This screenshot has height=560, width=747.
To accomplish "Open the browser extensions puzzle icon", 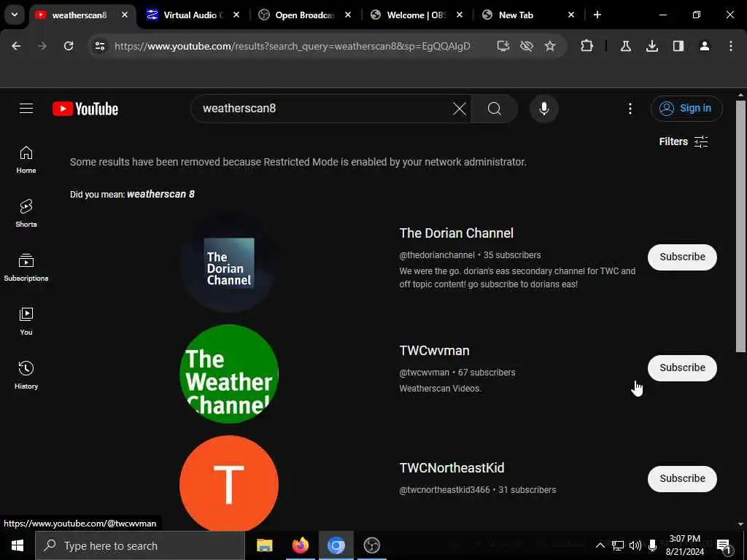I will click(x=587, y=46).
